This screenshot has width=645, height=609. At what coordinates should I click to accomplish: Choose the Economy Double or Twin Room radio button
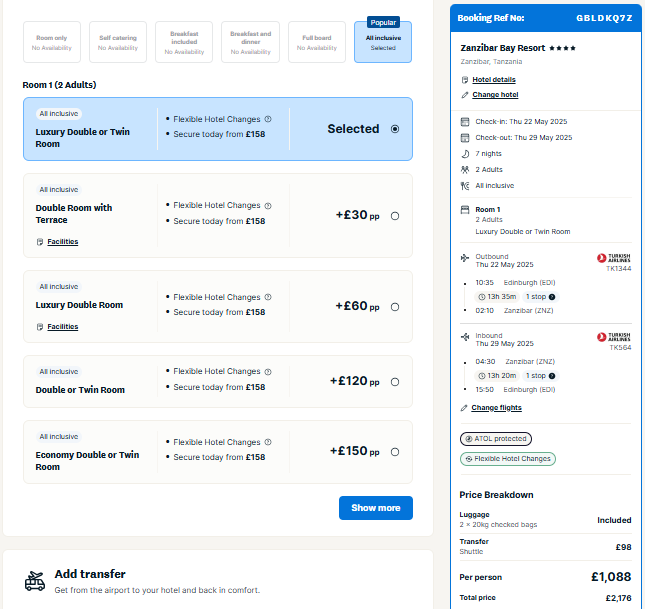coord(395,452)
